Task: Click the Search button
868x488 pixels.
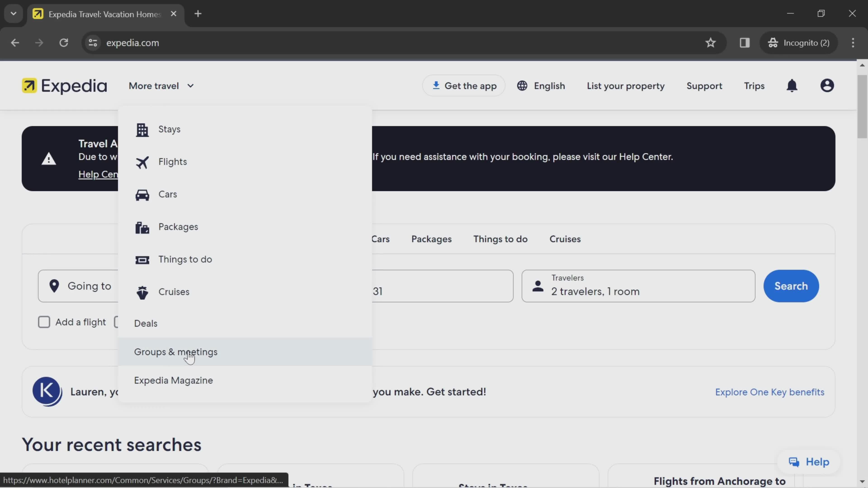Action: point(791,286)
